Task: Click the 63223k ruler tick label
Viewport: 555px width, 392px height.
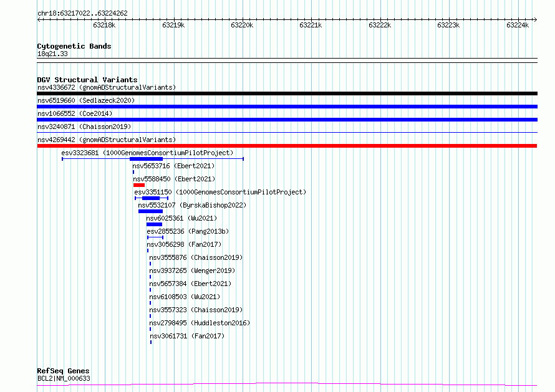Action: (x=448, y=25)
